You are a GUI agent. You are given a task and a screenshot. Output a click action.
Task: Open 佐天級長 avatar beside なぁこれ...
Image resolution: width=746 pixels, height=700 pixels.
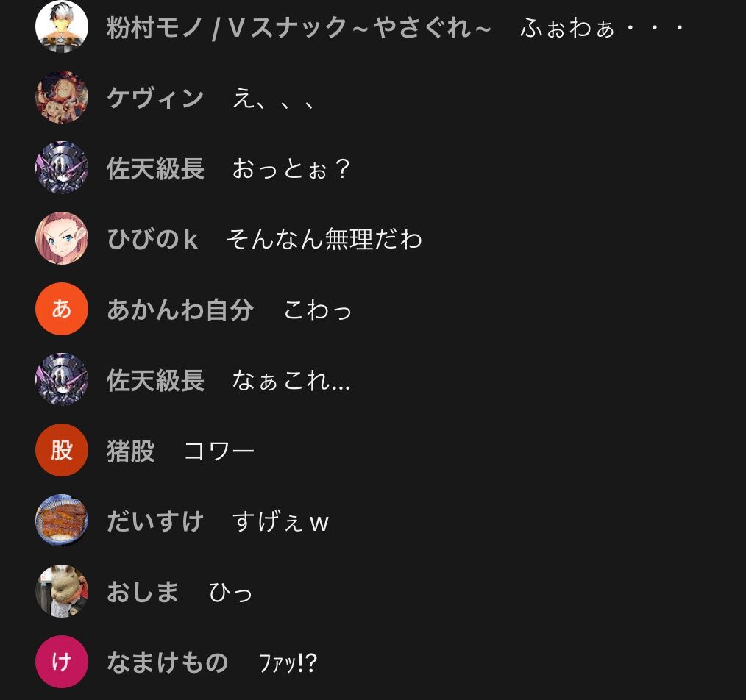pos(62,379)
